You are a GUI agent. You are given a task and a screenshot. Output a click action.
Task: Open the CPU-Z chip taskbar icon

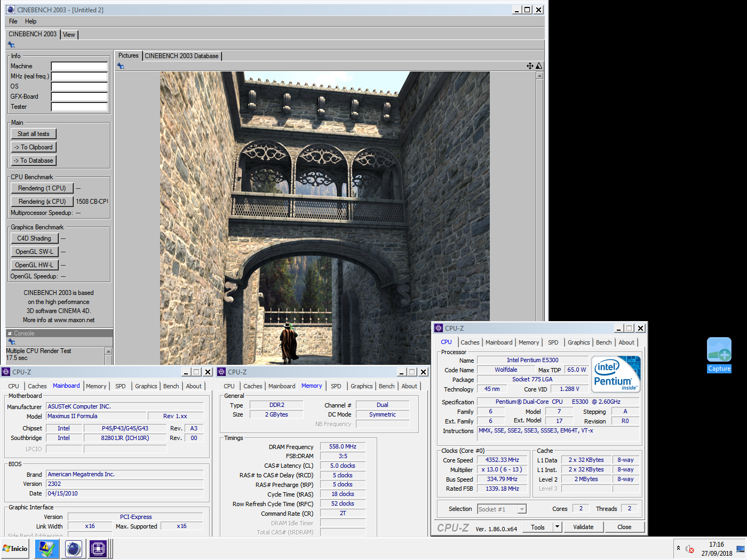[x=98, y=548]
